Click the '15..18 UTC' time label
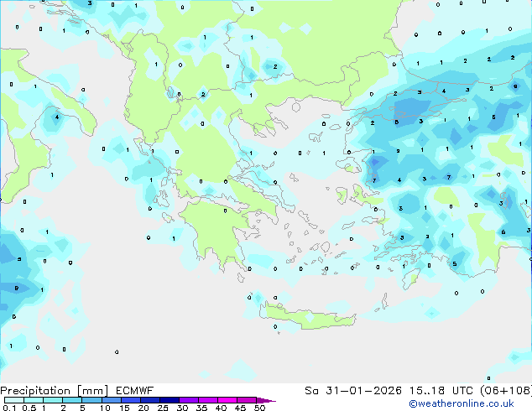 click(441, 391)
